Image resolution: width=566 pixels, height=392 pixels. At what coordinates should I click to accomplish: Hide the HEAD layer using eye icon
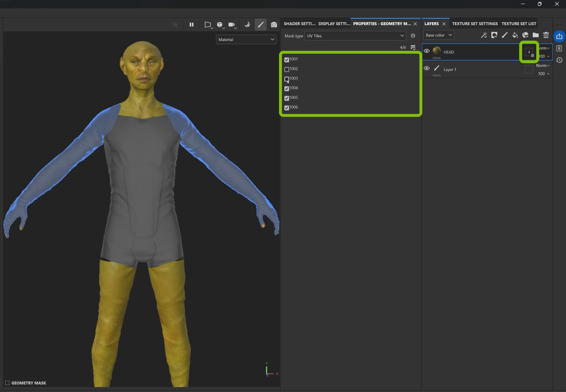point(427,51)
